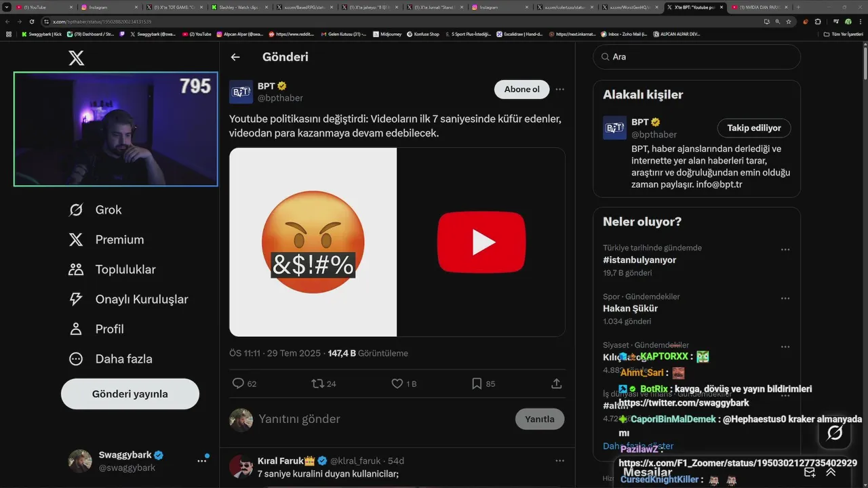Click the Abone ol button

coord(521,89)
